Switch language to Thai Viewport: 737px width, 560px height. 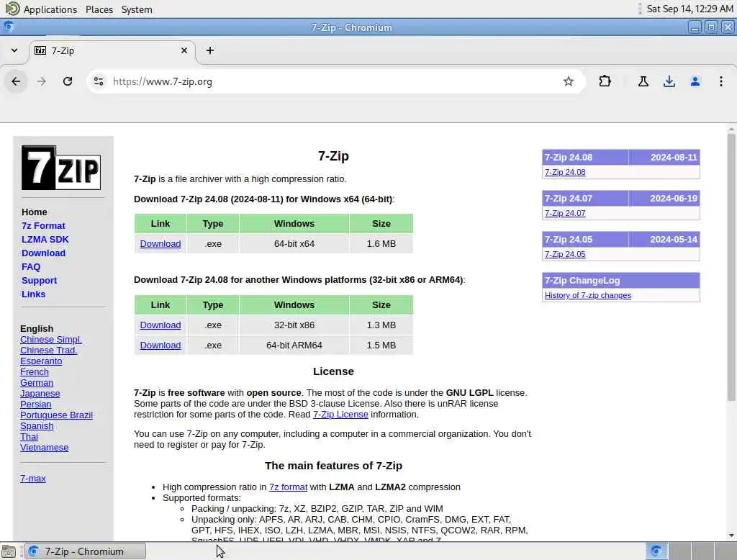point(29,437)
